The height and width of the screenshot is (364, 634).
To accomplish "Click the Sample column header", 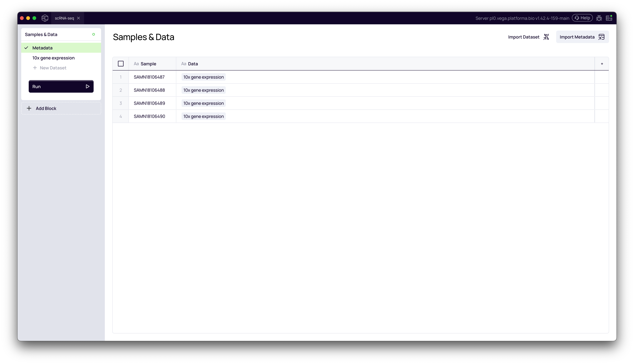I will (148, 64).
